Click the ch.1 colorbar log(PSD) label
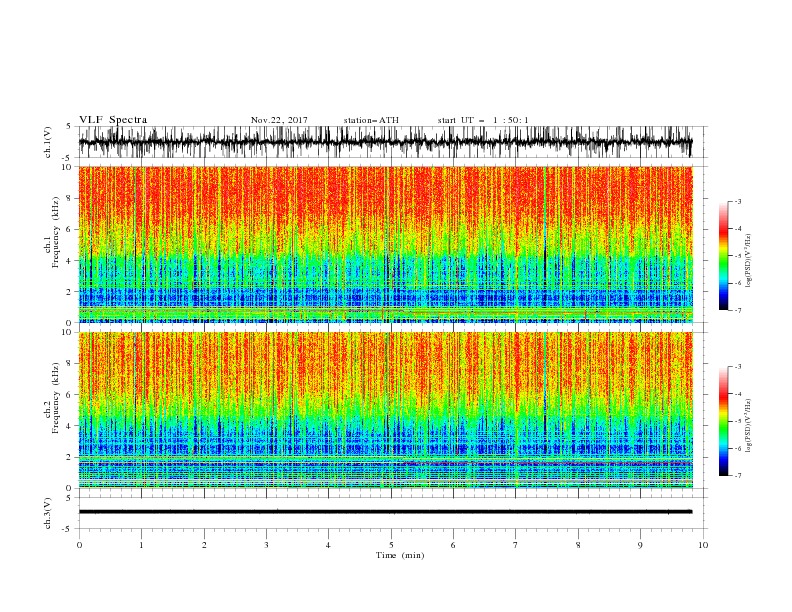The image size is (792, 612). (748, 261)
